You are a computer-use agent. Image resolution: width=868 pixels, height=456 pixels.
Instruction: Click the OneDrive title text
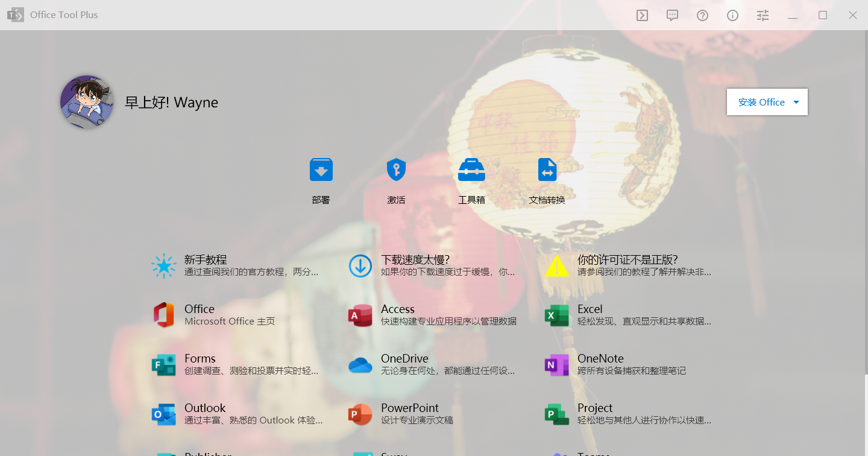point(404,358)
